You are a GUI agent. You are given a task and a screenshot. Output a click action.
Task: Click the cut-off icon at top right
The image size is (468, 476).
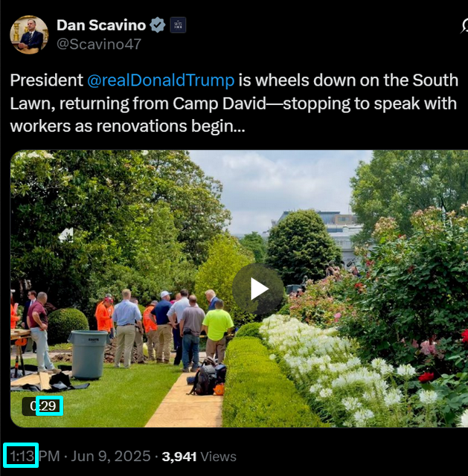[x=464, y=26]
